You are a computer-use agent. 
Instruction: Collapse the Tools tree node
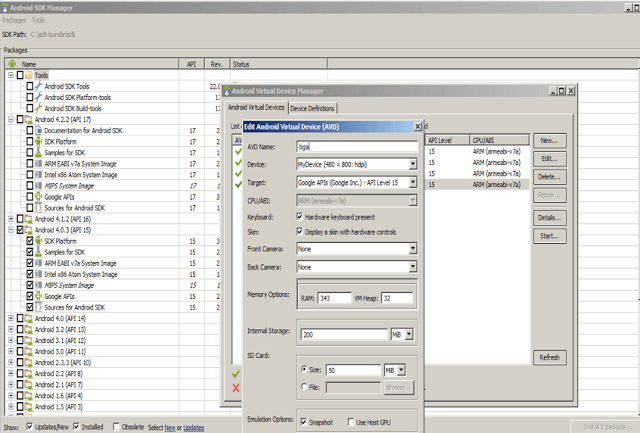pyautogui.click(x=11, y=75)
